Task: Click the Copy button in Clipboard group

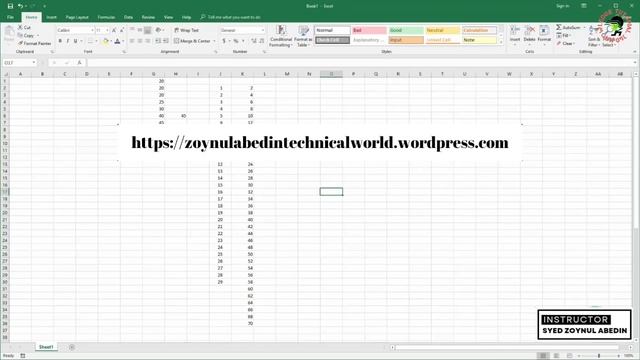Action: pos(26,36)
